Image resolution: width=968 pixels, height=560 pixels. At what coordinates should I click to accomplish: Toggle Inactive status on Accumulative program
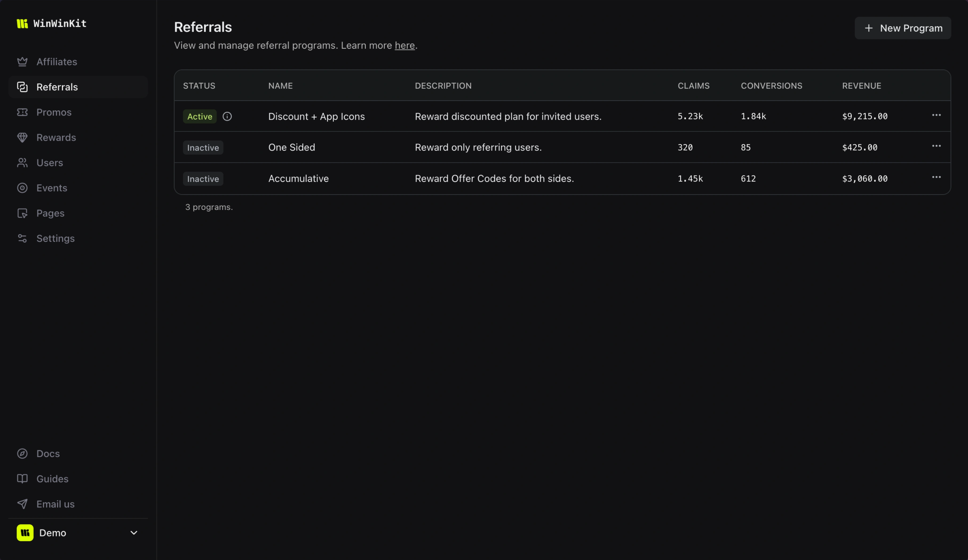click(203, 178)
